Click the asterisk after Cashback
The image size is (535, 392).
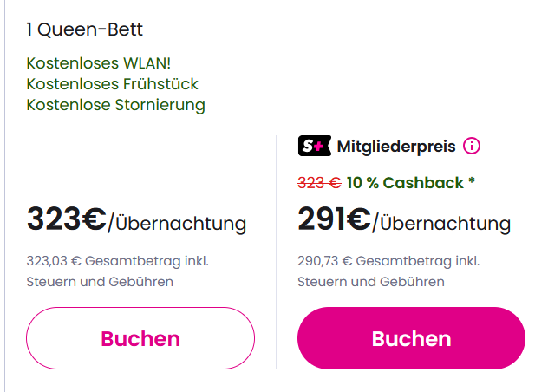472,182
